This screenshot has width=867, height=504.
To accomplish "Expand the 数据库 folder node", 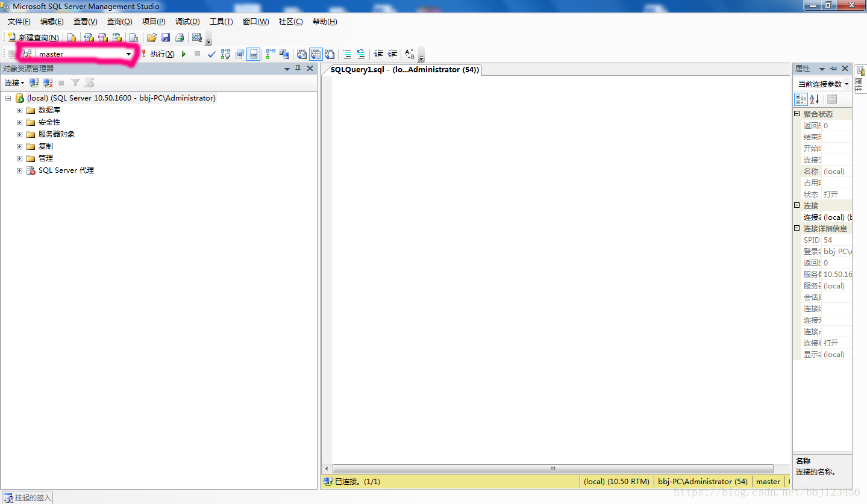I will click(x=19, y=110).
